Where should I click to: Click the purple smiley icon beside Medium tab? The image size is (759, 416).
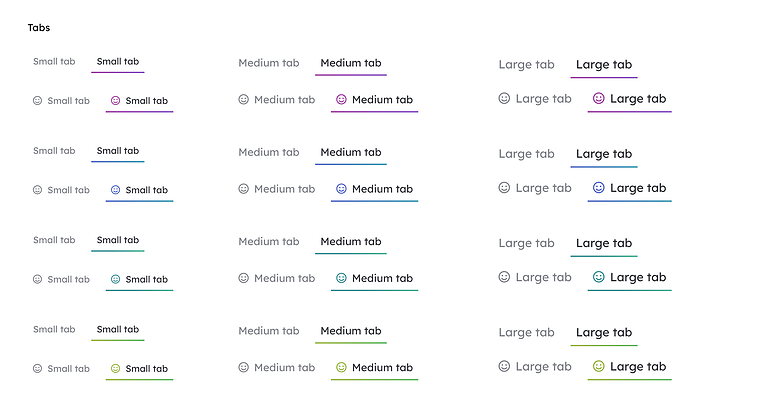pos(341,100)
